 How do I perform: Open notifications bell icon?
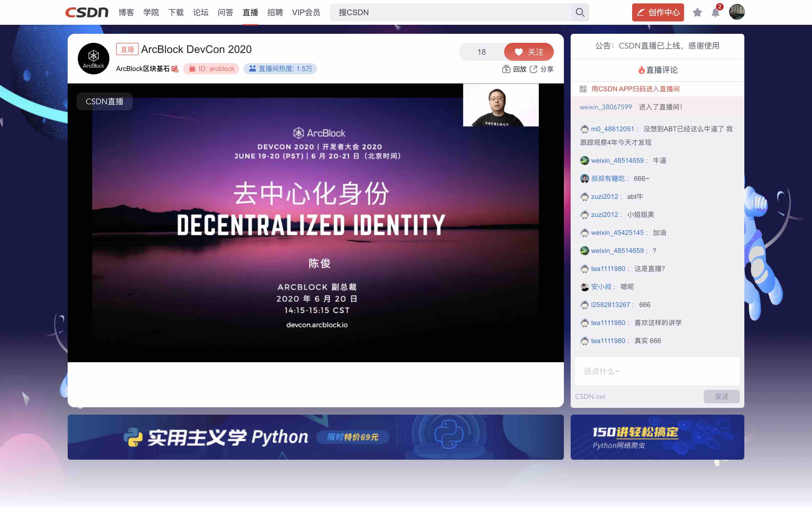(x=715, y=13)
